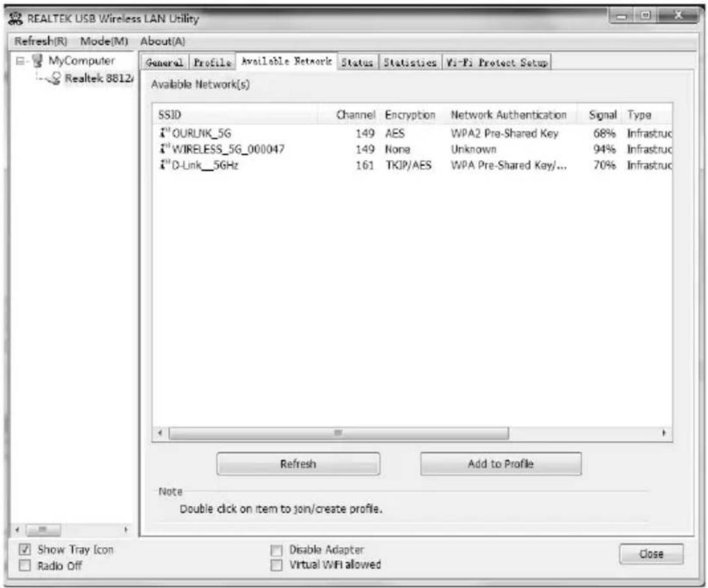Screen dimensions: 708x588
Task: Open the Statistics tab
Action: [x=410, y=63]
